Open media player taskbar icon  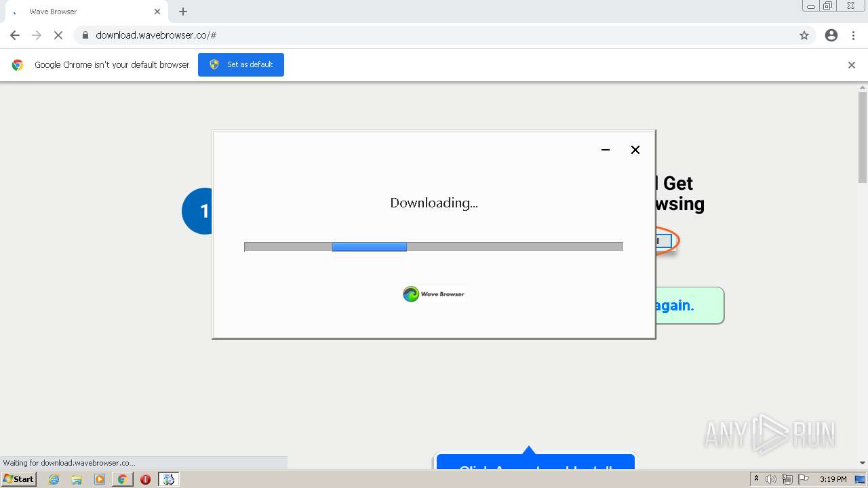(100, 479)
